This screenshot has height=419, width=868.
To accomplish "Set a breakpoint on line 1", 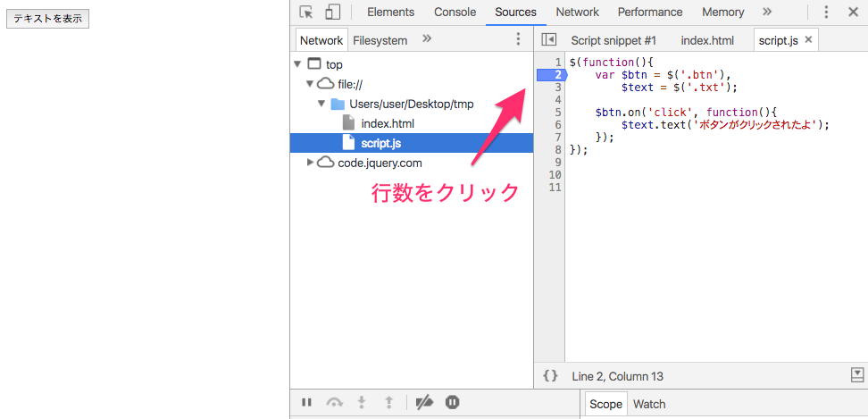I will click(557, 62).
